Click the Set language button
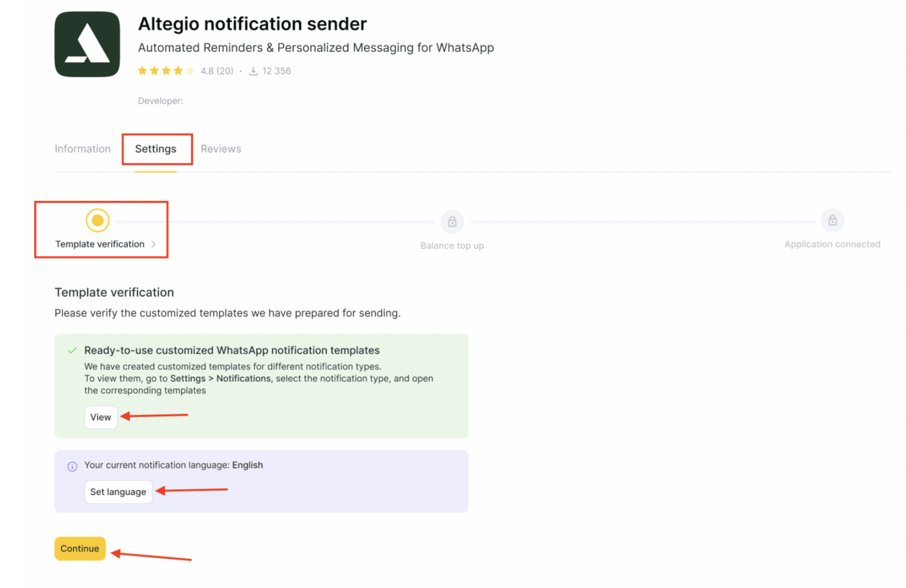 [118, 492]
